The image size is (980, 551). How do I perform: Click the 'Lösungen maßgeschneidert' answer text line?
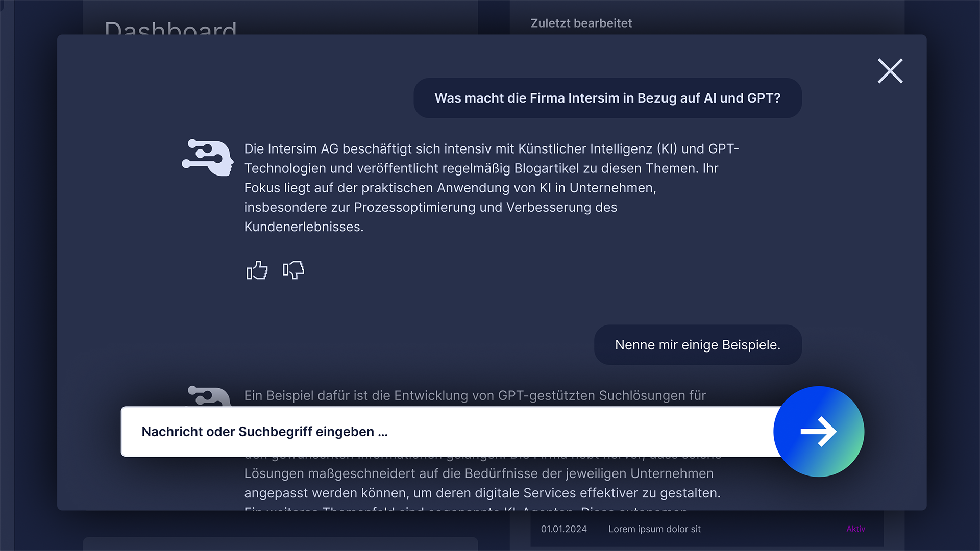[x=478, y=474]
